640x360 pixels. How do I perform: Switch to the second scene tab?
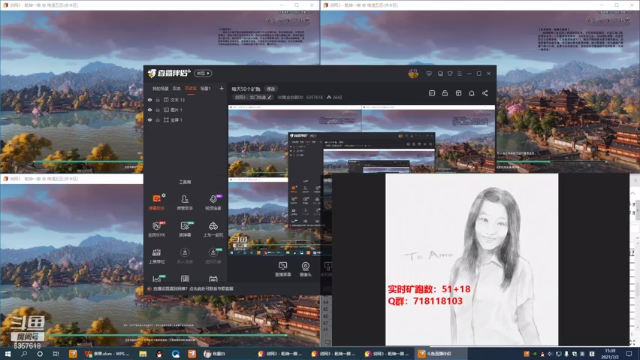tap(176, 89)
